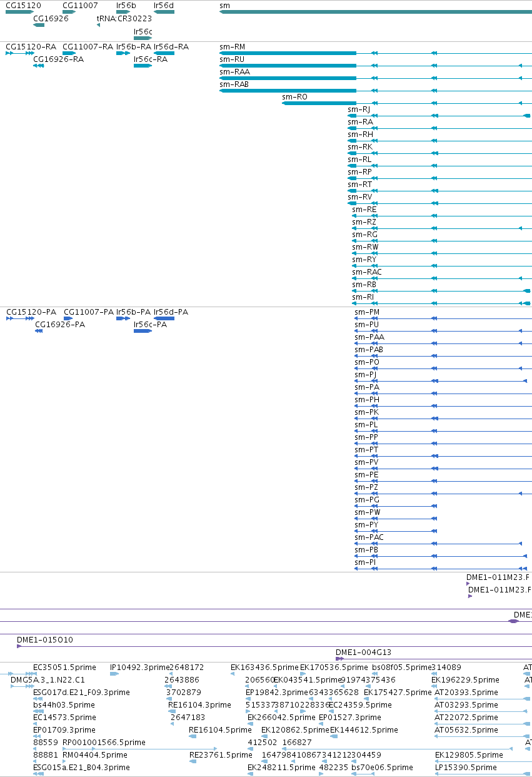Select the sm-PV protein label
Image resolution: width=532 pixels, height=777 pixels.
coord(366,462)
